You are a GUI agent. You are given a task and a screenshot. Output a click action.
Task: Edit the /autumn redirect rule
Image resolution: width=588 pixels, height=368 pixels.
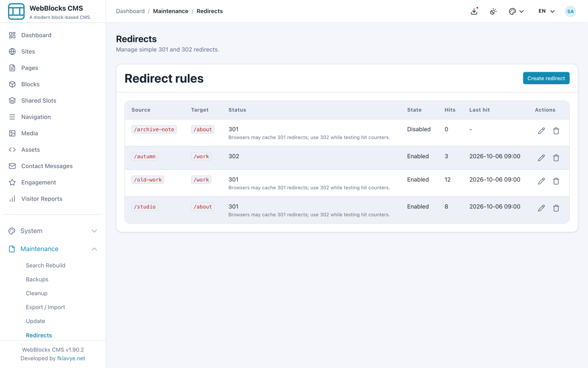(542, 158)
